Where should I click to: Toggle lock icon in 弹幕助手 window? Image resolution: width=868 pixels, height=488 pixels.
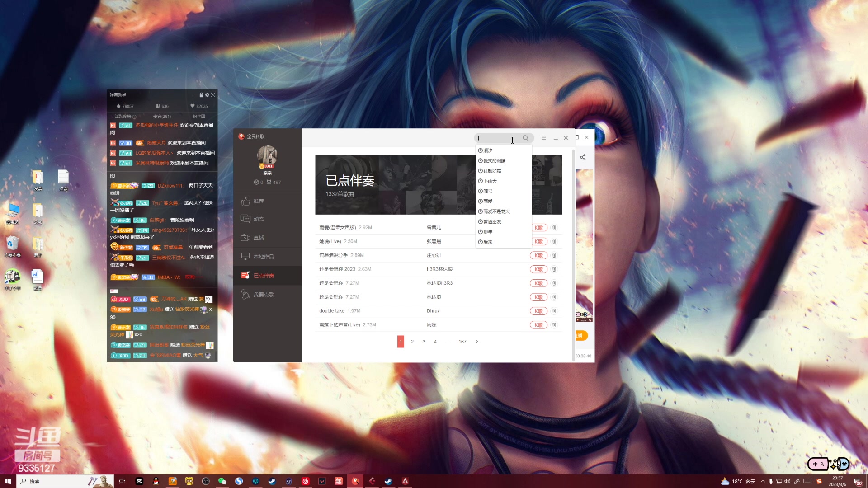point(201,95)
